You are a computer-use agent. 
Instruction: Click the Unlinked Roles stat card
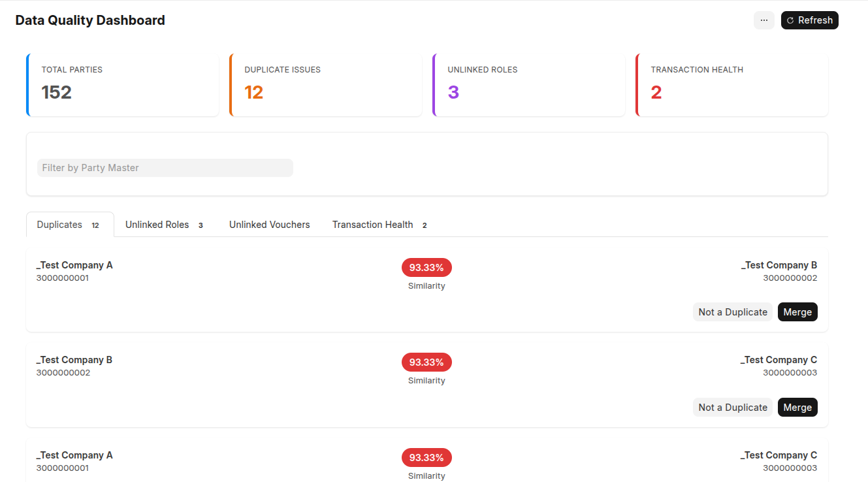coord(529,85)
